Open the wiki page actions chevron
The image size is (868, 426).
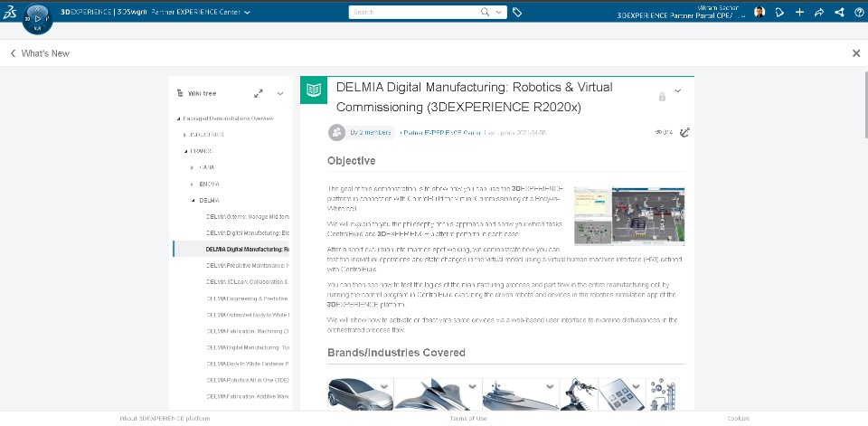coord(677,90)
